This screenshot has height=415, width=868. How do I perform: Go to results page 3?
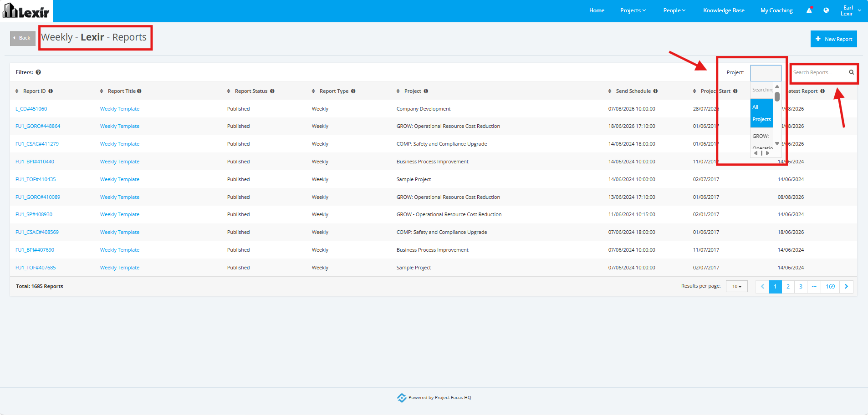801,287
